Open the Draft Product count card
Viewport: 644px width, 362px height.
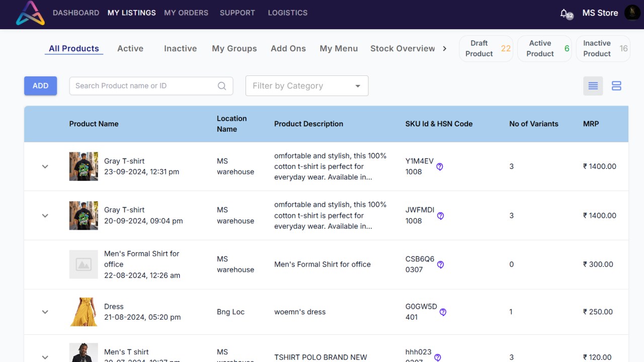coord(486,49)
